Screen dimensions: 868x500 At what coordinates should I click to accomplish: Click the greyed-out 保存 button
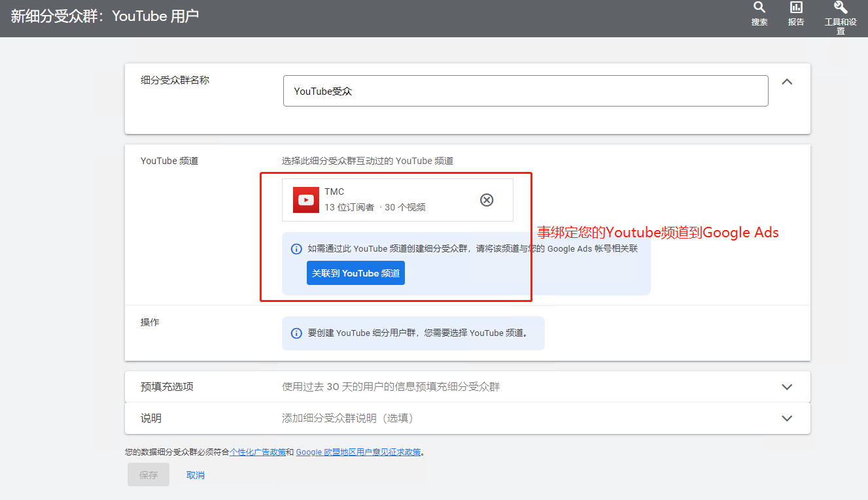[148, 475]
